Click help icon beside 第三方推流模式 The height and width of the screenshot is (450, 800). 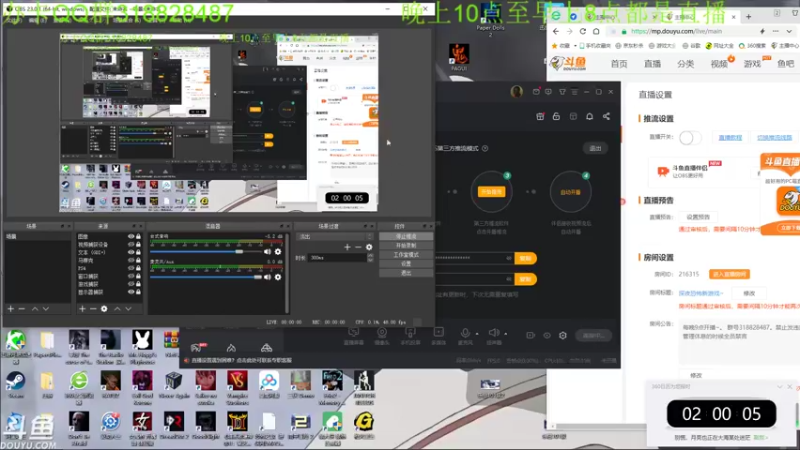click(x=485, y=148)
